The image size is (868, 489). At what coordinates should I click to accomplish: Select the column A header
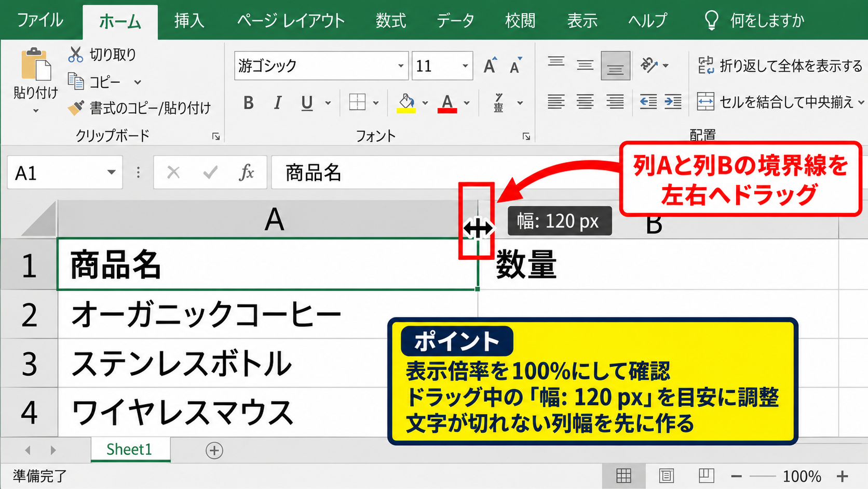click(267, 219)
